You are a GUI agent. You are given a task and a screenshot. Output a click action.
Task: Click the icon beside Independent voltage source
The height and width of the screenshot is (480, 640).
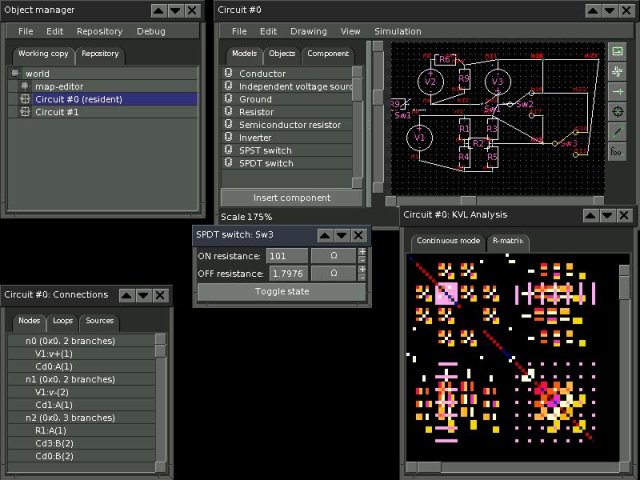click(x=229, y=86)
